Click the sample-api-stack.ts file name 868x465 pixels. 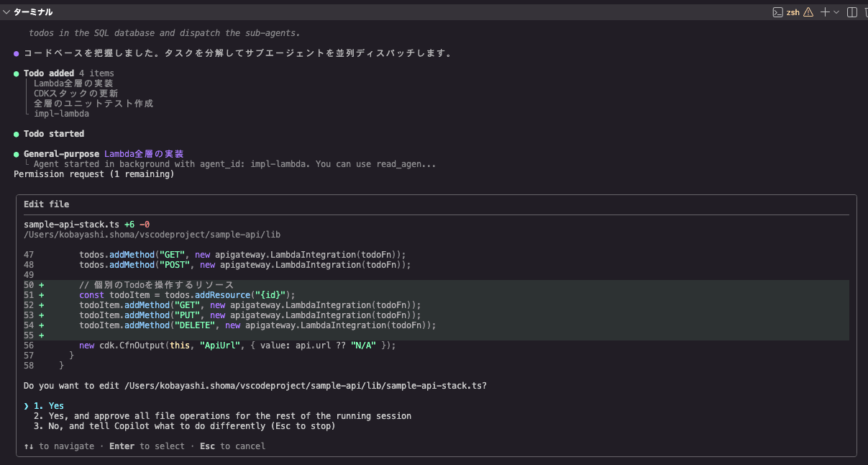(71, 225)
